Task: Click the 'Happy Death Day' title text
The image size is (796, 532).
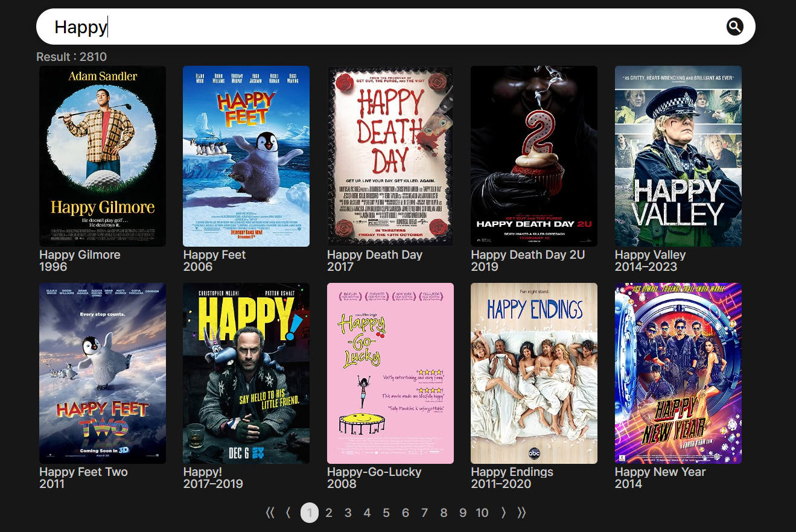Action: click(x=375, y=255)
